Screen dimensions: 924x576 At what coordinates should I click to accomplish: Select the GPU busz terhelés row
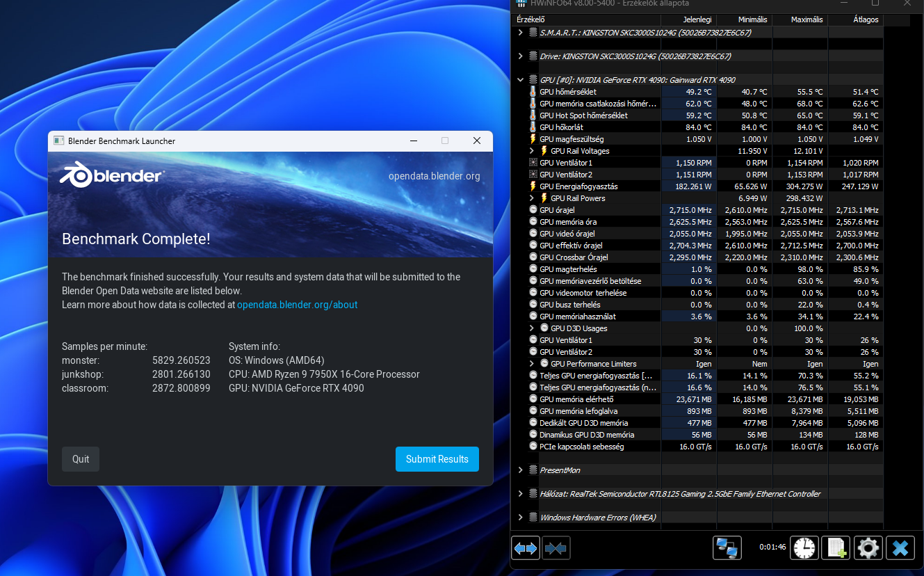pyautogui.click(x=698, y=305)
